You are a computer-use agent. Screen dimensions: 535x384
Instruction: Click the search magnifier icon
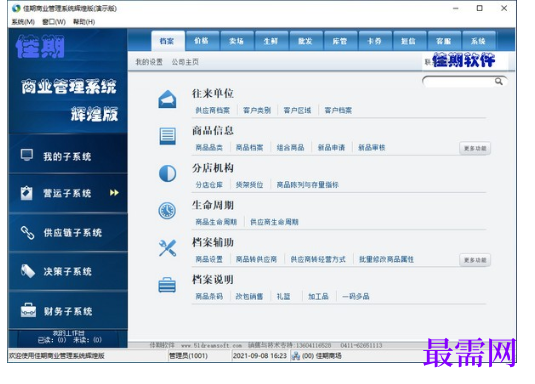[498, 81]
